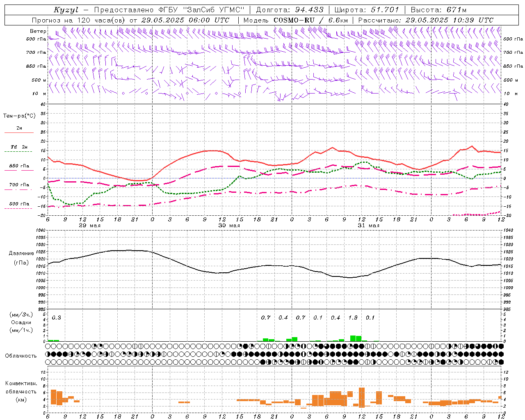
Task: Click the "1.9" precipitation amount value
Action: click(353, 317)
